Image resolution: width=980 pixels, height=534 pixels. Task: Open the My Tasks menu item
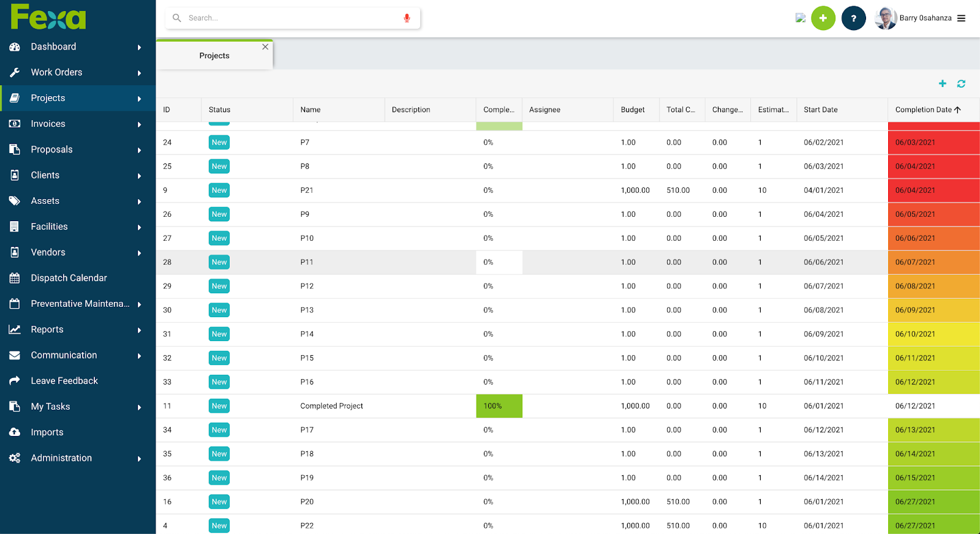click(78, 407)
